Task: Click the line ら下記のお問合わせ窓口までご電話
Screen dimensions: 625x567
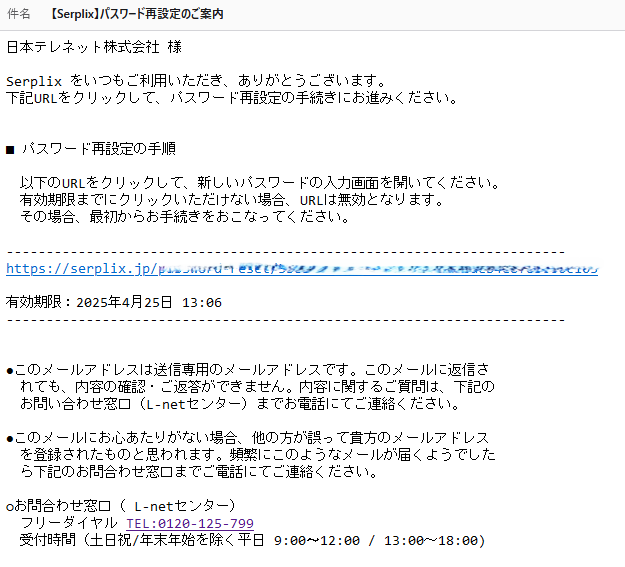Action: pos(199,472)
